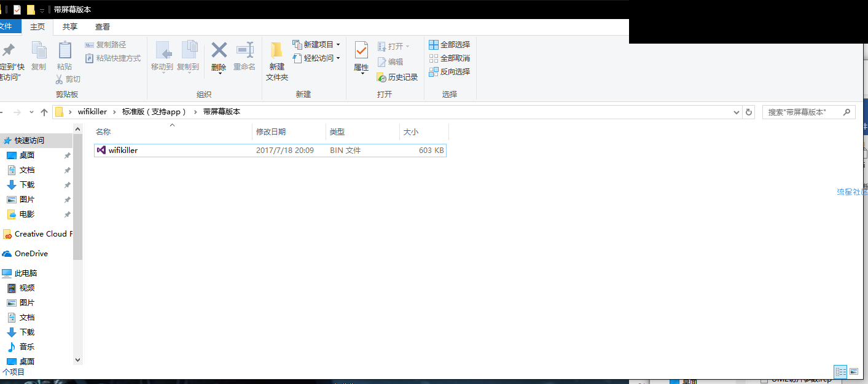Screen dimensions: 868x384
Task: Click 复制路径 (Copy path) in ribbon
Action: tap(105, 45)
